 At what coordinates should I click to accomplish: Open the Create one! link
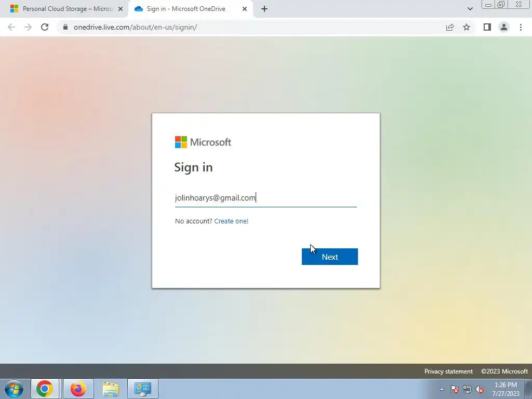(x=231, y=221)
